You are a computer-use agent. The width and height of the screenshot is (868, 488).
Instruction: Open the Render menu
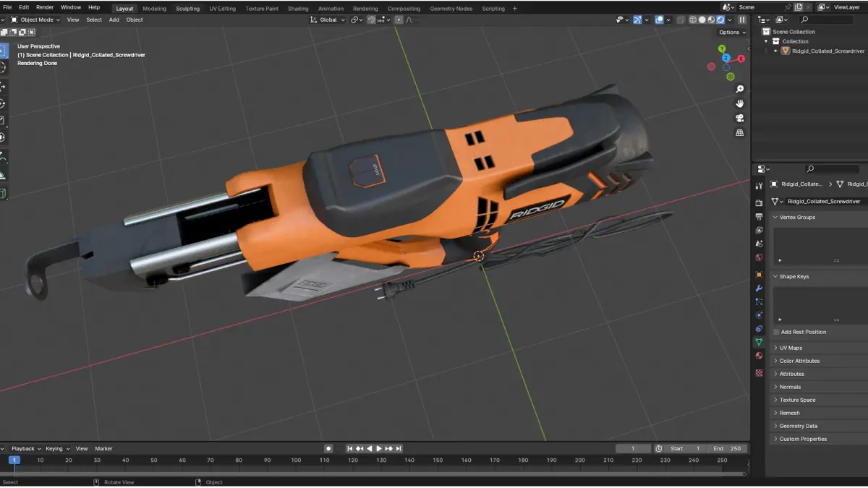tap(45, 7)
